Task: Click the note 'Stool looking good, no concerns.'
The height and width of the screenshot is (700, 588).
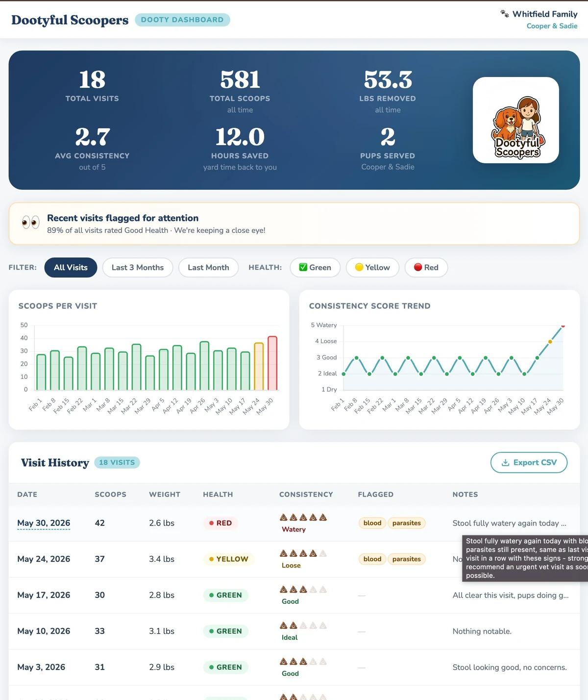Action: pyautogui.click(x=510, y=667)
